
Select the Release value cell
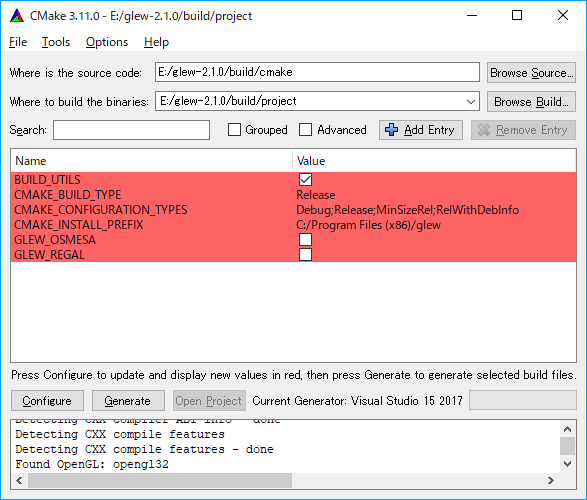pos(316,195)
